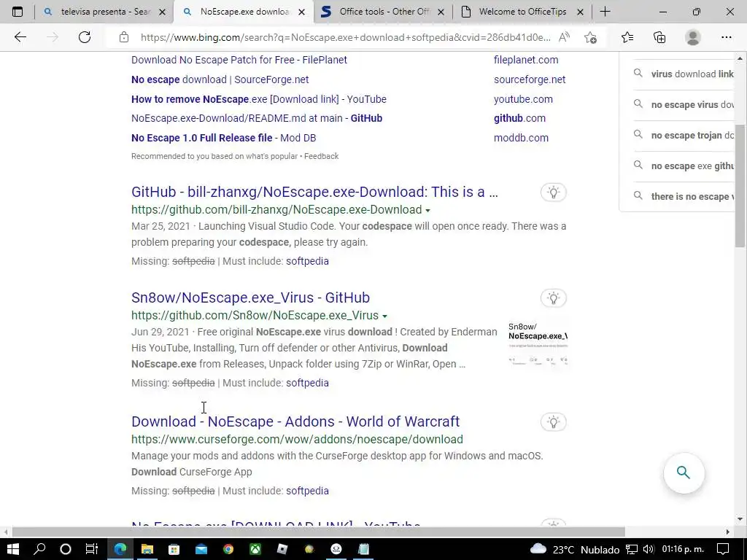The image size is (747, 560).
Task: Click the Feedback link under recommendations
Action: click(x=322, y=156)
